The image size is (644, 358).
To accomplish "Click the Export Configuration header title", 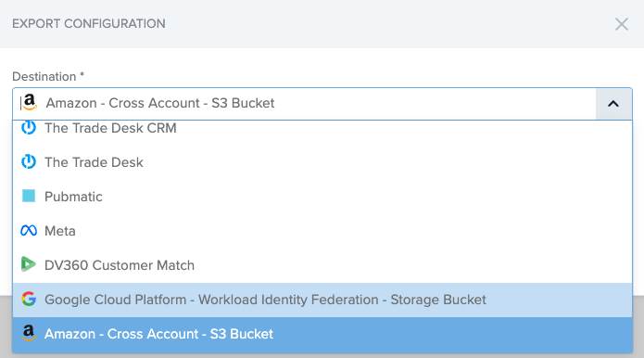I will 89,24.
